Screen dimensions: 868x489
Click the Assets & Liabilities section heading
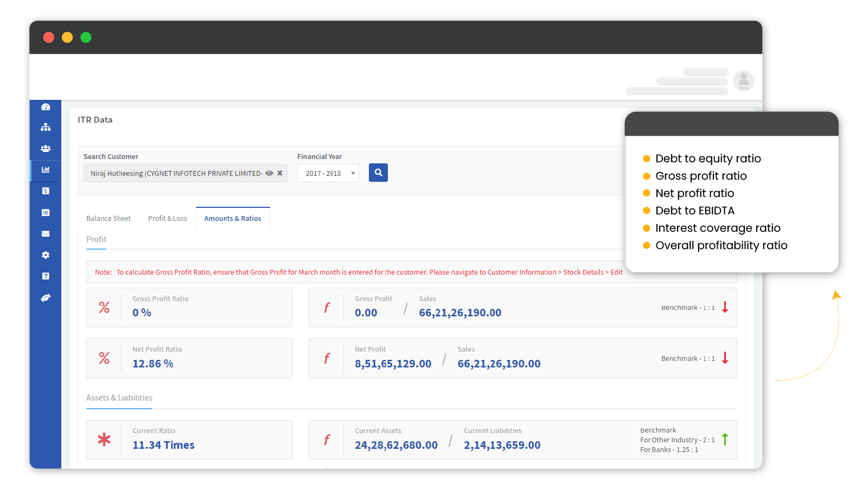(x=119, y=398)
